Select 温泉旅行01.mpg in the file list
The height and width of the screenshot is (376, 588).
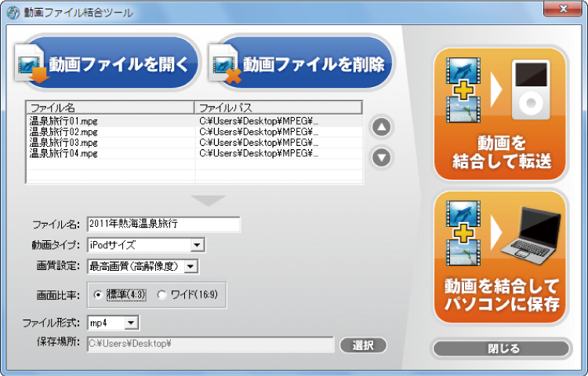coord(64,122)
